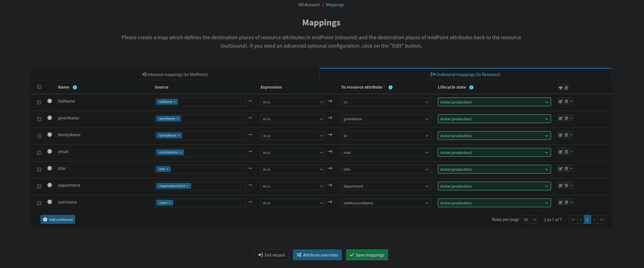Click Mappings breadcrumb link
This screenshot has width=644, height=268.
click(x=335, y=5)
